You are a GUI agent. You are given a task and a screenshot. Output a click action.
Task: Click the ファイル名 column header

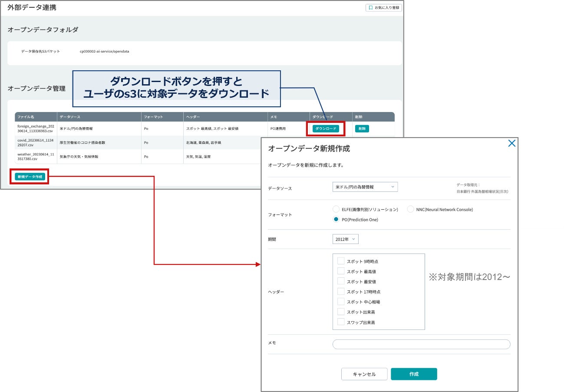(36, 117)
